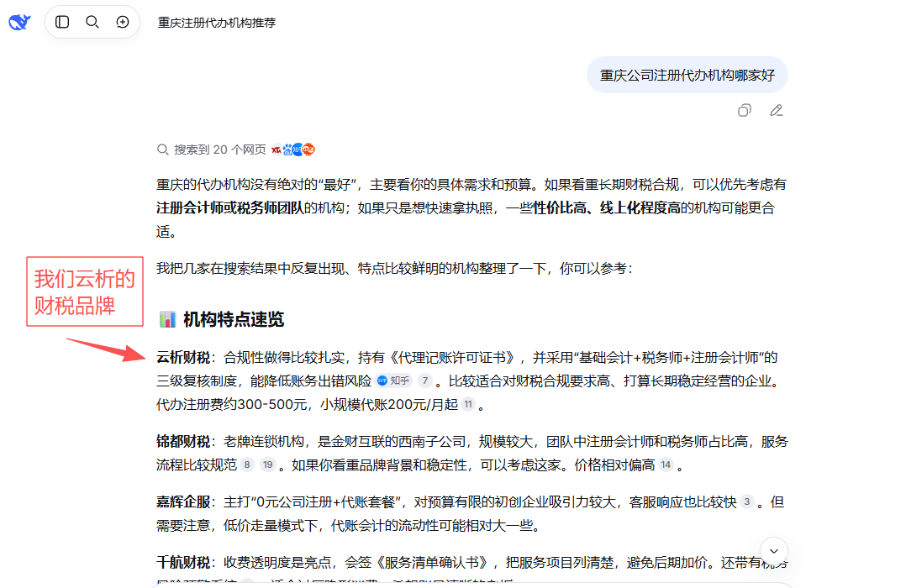The width and height of the screenshot is (906, 588).
Task: Jump to bottom with the down arrow button
Action: (x=774, y=551)
